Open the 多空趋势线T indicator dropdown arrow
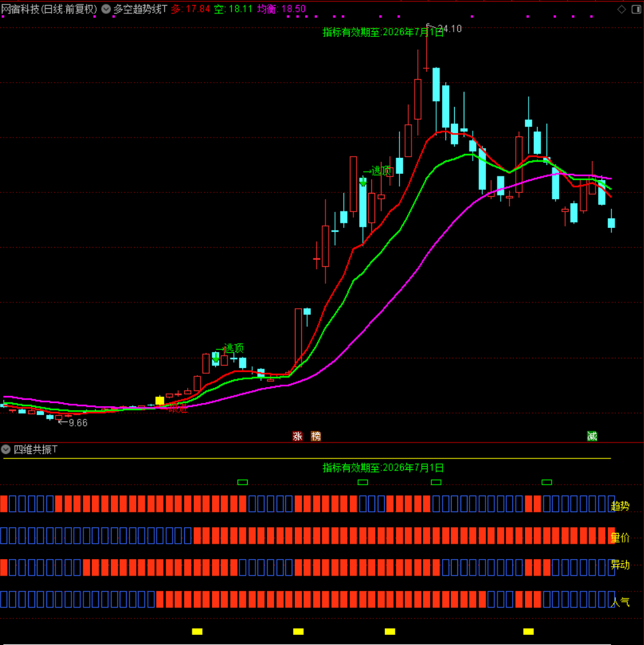The width and height of the screenshot is (644, 645). (106, 9)
